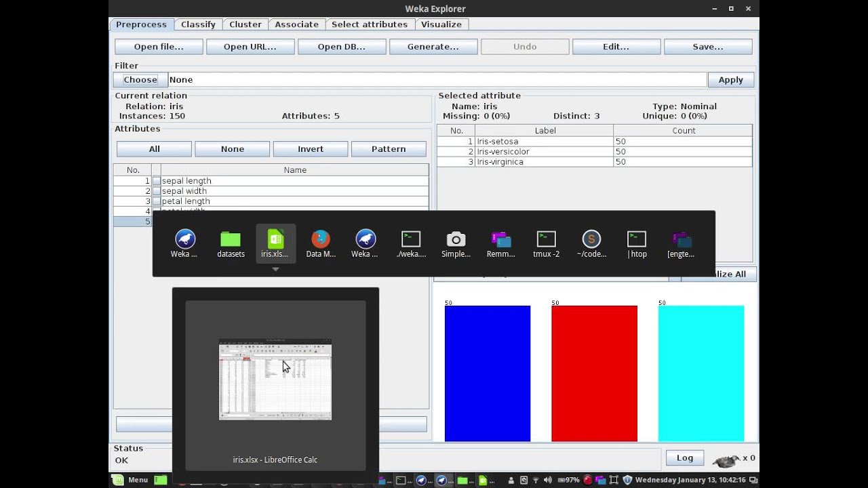Click Choose to pick a filter
The image size is (868, 488).
140,80
